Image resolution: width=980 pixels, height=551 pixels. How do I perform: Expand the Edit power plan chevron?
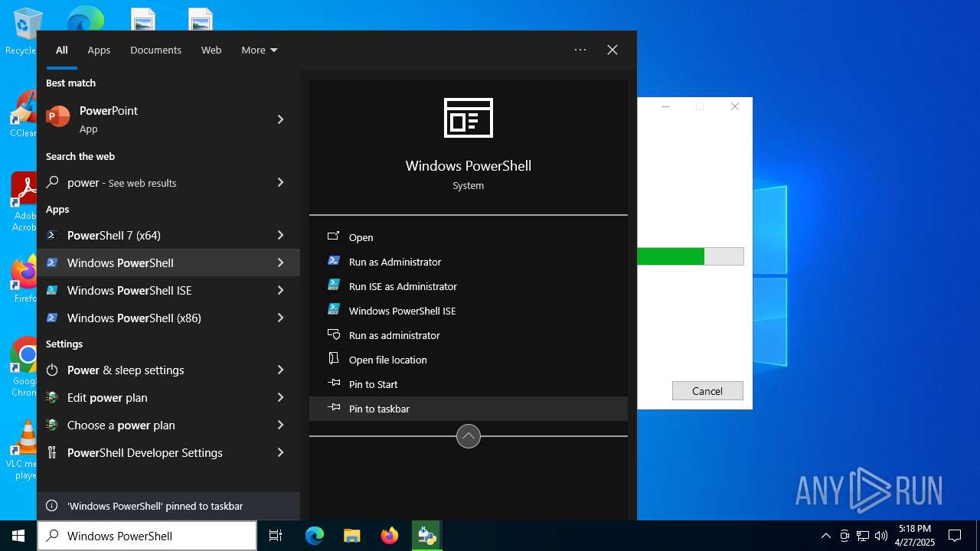click(281, 397)
